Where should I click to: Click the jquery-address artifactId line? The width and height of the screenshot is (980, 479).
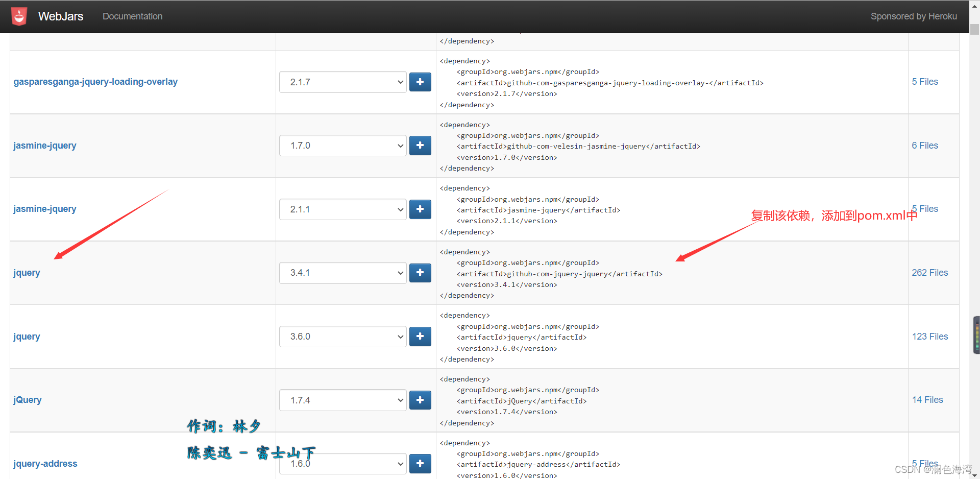pos(538,464)
